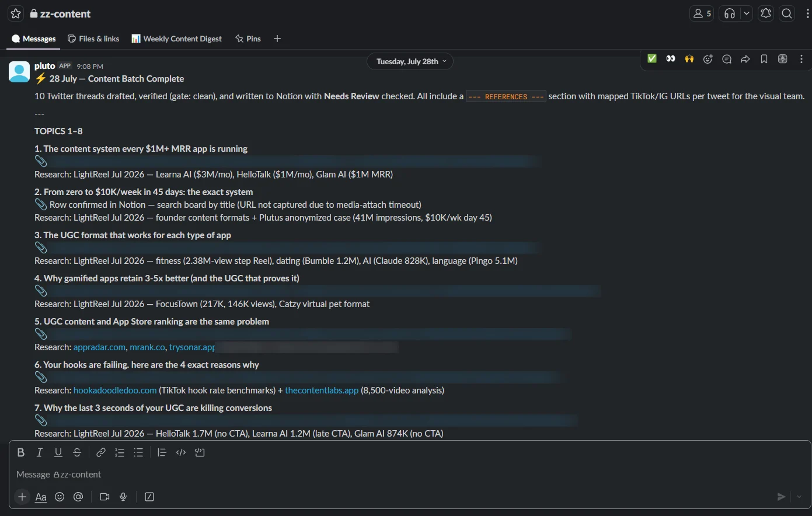Record an audio clip microphone

pyautogui.click(x=123, y=497)
